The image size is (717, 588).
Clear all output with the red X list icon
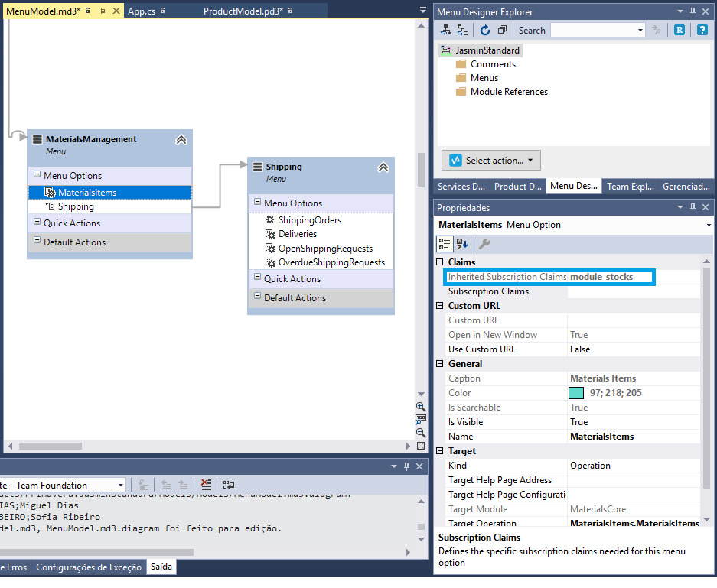[207, 485]
